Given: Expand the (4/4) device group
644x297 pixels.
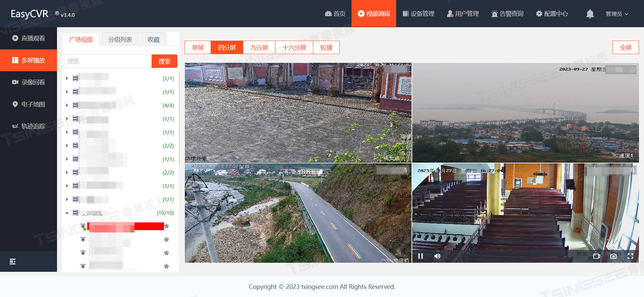Looking at the screenshot, I should (67, 105).
